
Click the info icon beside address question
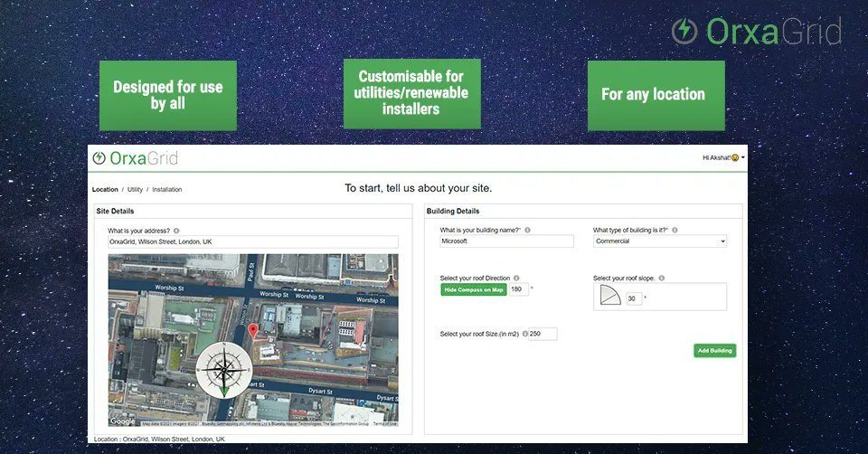(x=176, y=231)
